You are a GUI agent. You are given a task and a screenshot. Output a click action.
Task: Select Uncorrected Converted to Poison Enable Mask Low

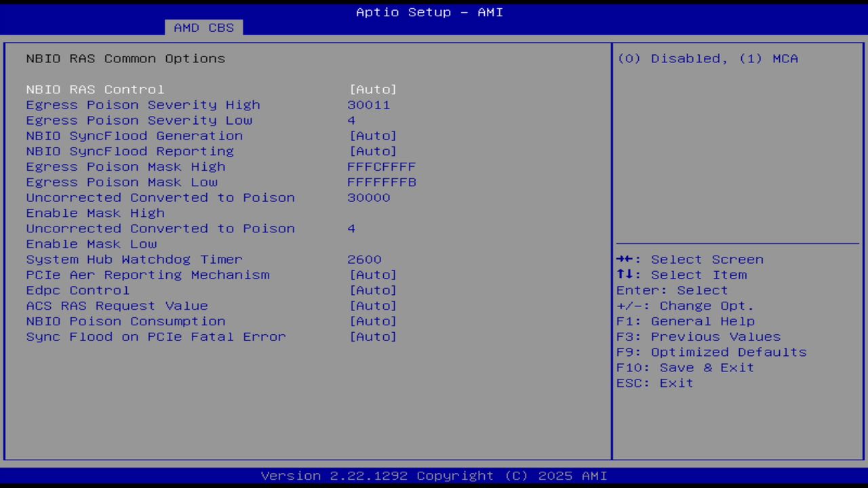[161, 236]
